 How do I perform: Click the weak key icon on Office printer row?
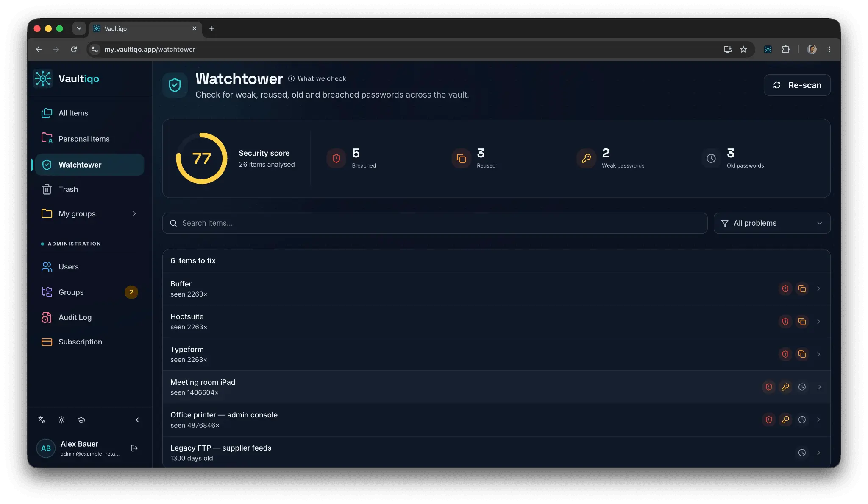coord(785,420)
